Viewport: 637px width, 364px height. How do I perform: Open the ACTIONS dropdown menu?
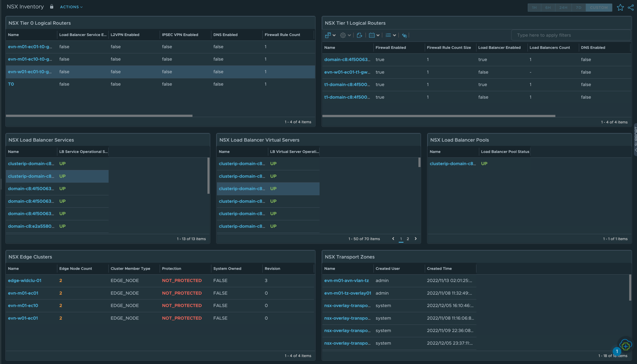coord(71,7)
